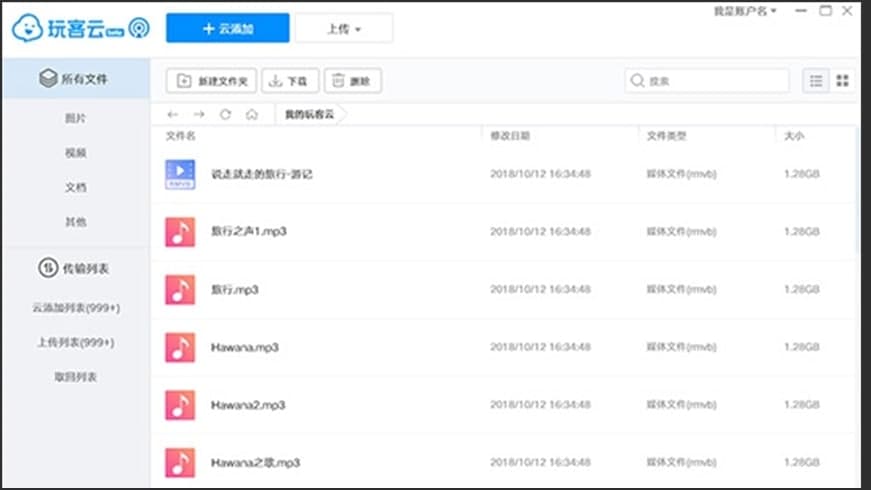
Task: Sort by 大小 column header
Action: (x=794, y=136)
